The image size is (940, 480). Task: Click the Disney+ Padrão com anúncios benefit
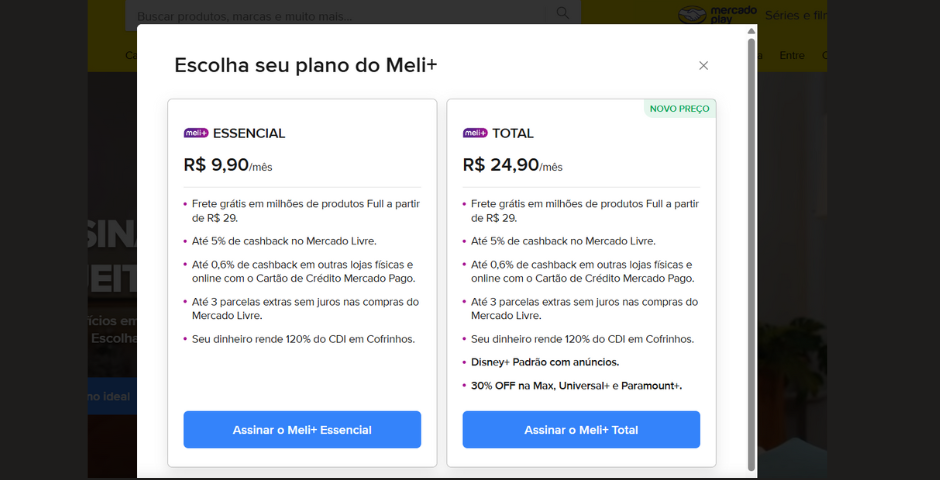[x=545, y=362]
